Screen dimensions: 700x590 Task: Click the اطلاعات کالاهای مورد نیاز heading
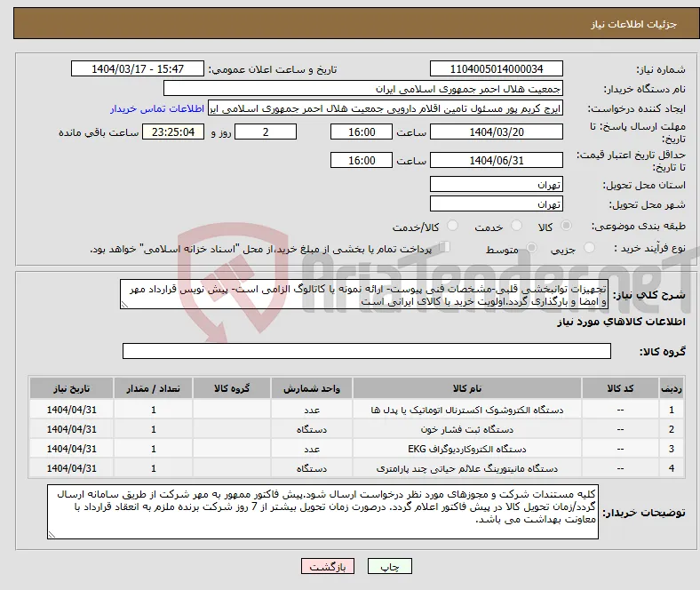coord(621,322)
